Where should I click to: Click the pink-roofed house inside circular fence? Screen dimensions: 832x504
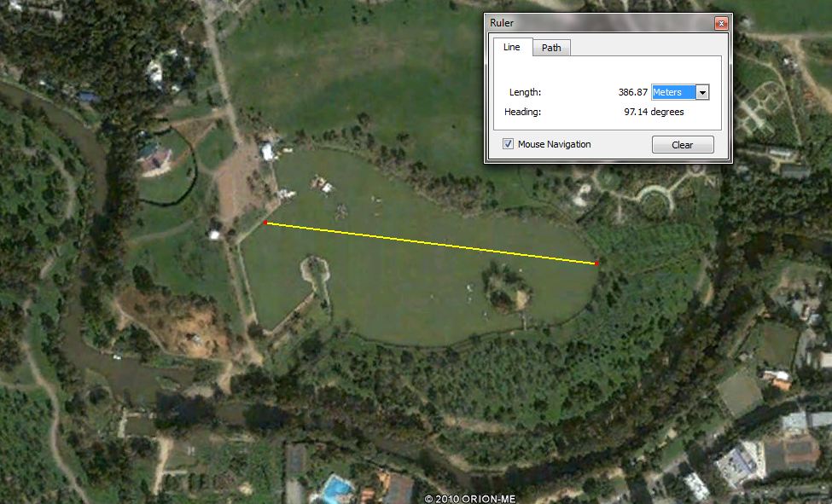click(155, 158)
